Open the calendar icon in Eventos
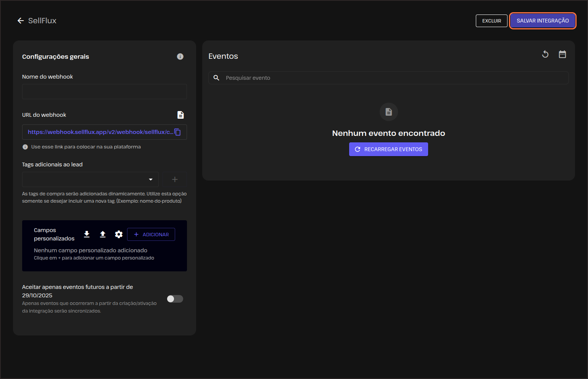The width and height of the screenshot is (588, 379). pos(562,54)
